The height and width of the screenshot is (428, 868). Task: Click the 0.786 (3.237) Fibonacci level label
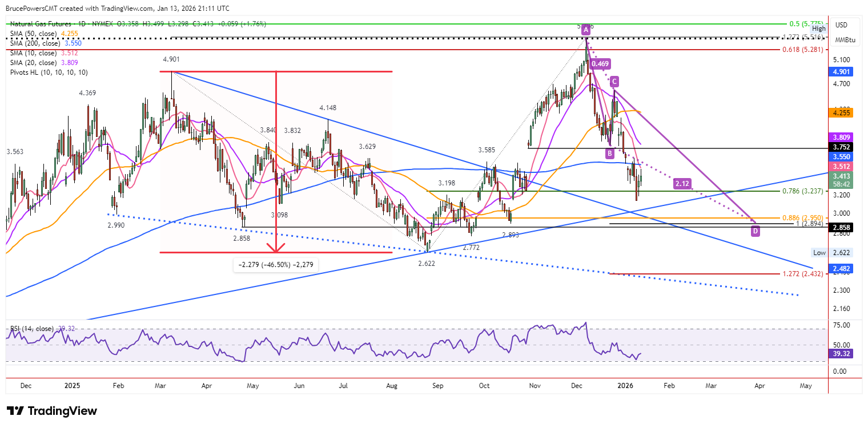click(803, 192)
